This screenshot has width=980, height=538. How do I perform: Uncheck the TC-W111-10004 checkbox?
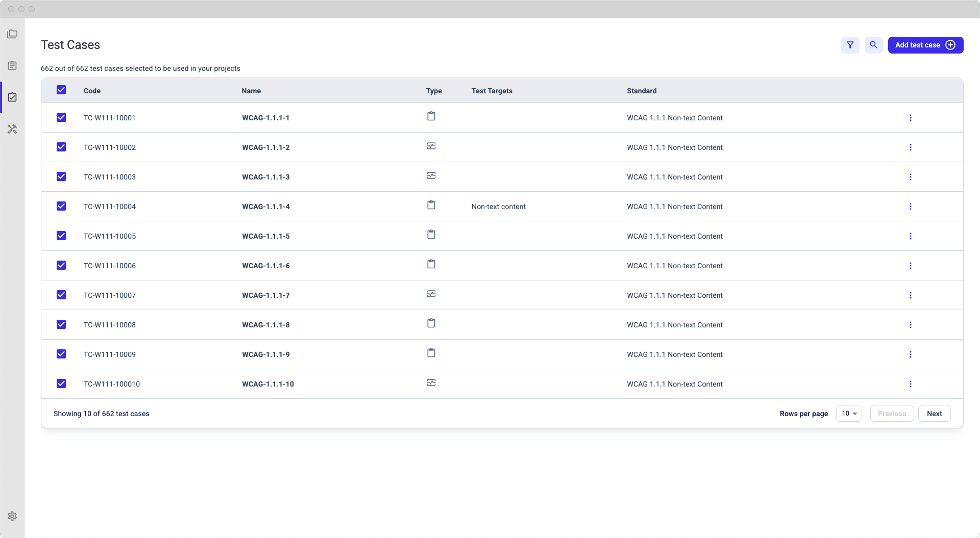(x=61, y=206)
